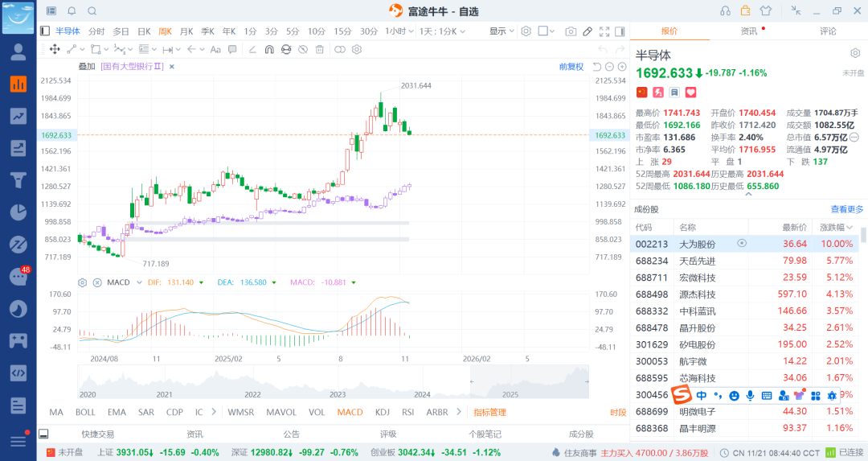Show more indicators arrow after ARBR
The width and height of the screenshot is (868, 461).
tap(458, 412)
